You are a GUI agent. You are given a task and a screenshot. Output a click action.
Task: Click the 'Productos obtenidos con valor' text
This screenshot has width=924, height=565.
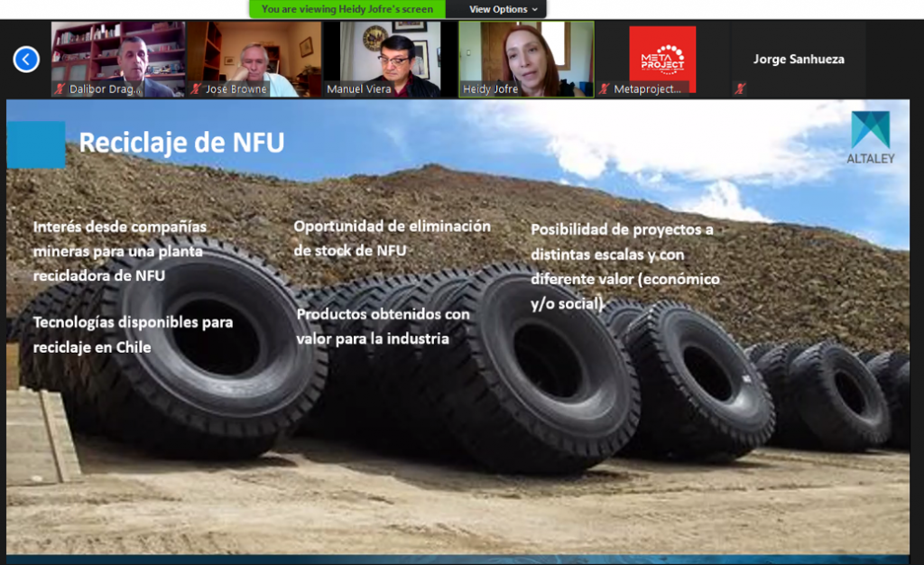tap(383, 326)
